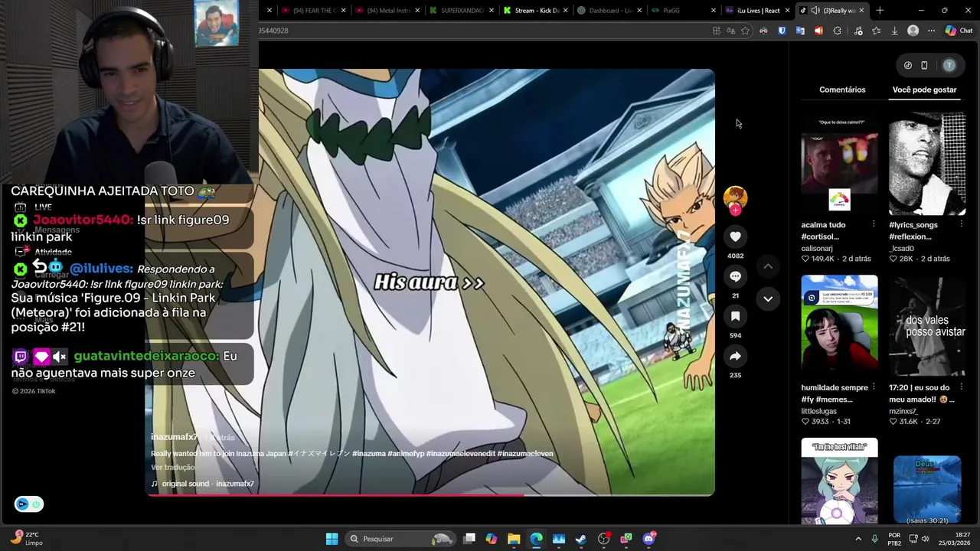
Task: Open the Copilot Chat button in Edge
Action: tap(959, 31)
